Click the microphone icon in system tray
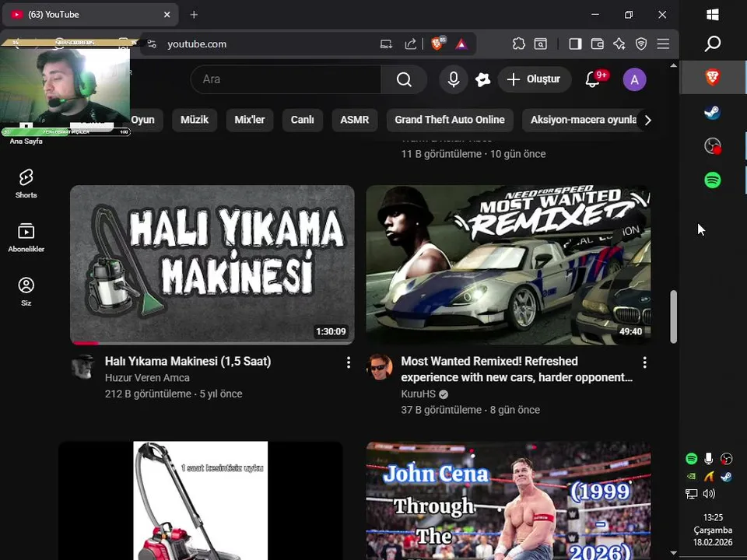This screenshot has height=560, width=747. point(708,458)
